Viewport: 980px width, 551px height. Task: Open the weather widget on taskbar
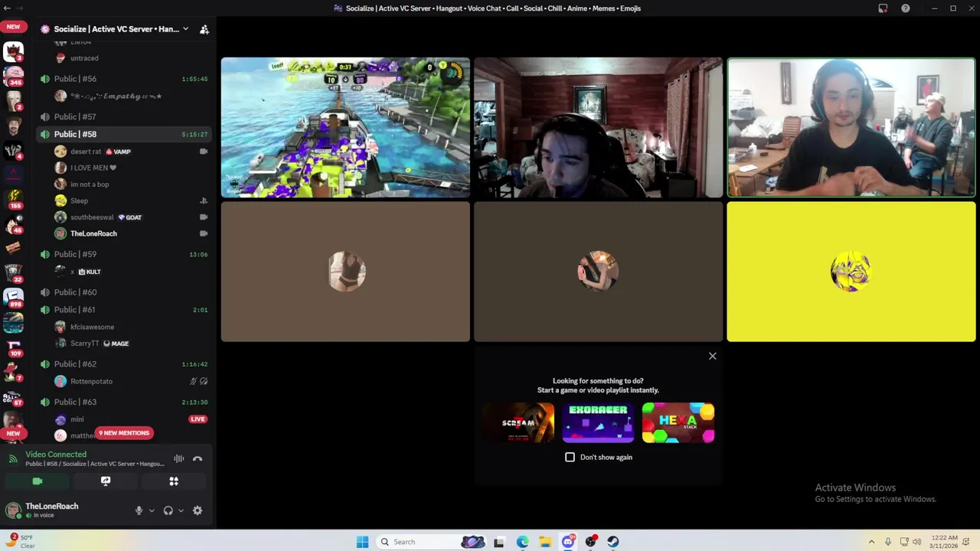(x=21, y=541)
